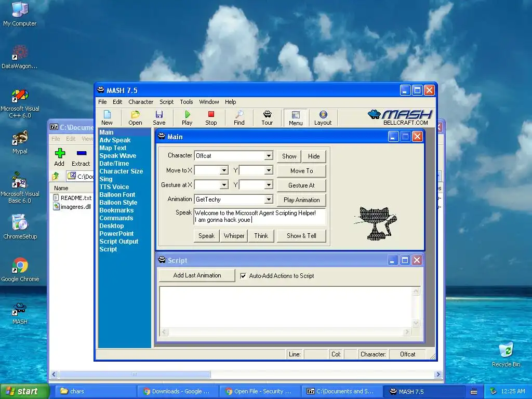Toggle Auto-Add Actions to Script checkbox
This screenshot has width=532, height=399.
(243, 276)
